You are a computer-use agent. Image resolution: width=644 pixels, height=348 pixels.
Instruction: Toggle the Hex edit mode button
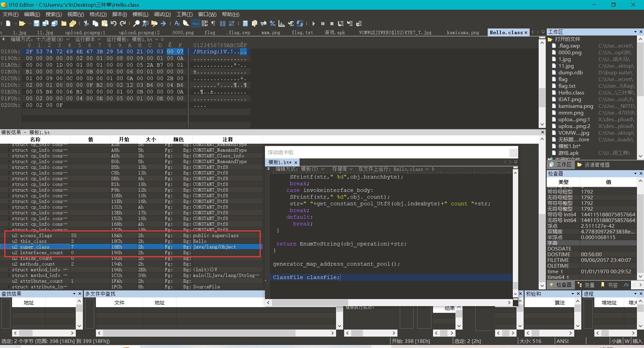pos(196,23)
